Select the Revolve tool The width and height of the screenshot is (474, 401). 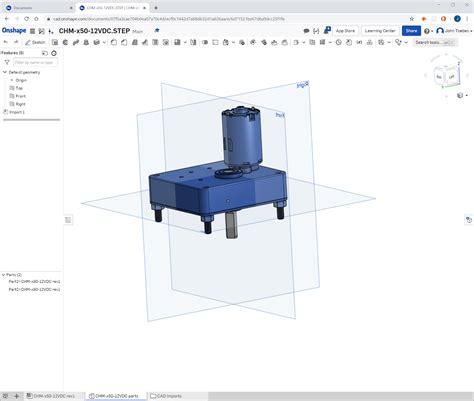point(65,42)
